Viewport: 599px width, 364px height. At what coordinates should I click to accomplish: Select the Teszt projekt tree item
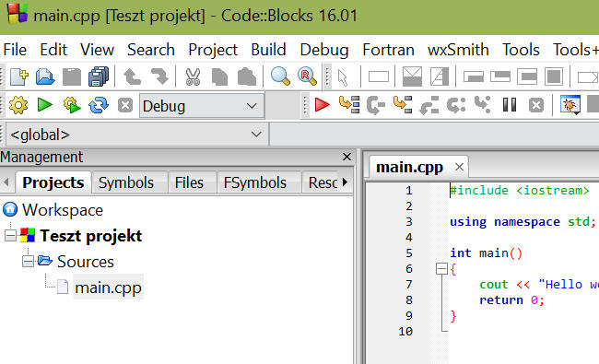[x=91, y=236]
